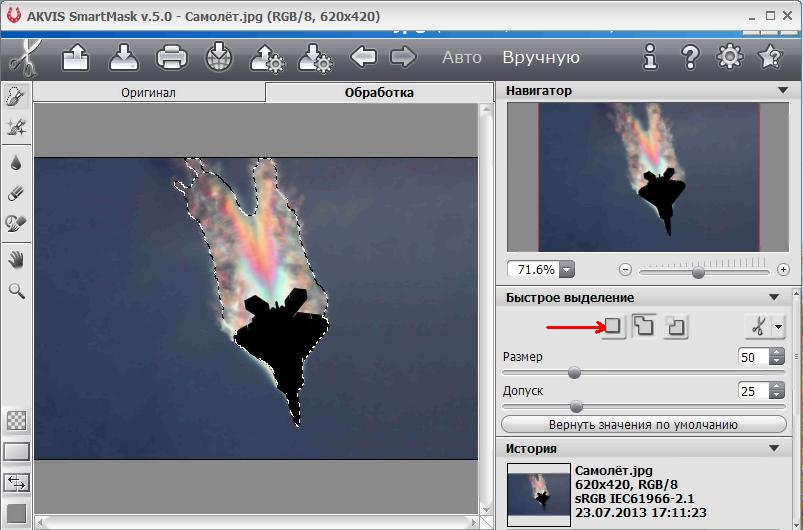The height and width of the screenshot is (530, 803).
Task: Click the star news icon
Action: (x=770, y=56)
